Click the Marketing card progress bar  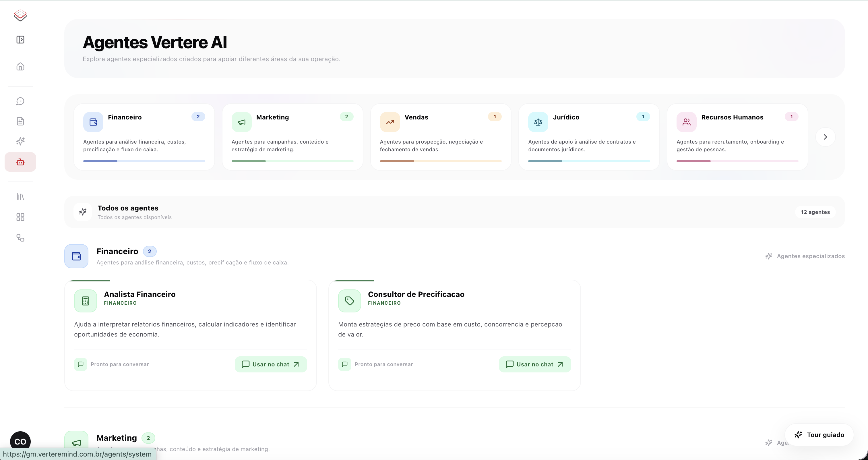pos(292,161)
